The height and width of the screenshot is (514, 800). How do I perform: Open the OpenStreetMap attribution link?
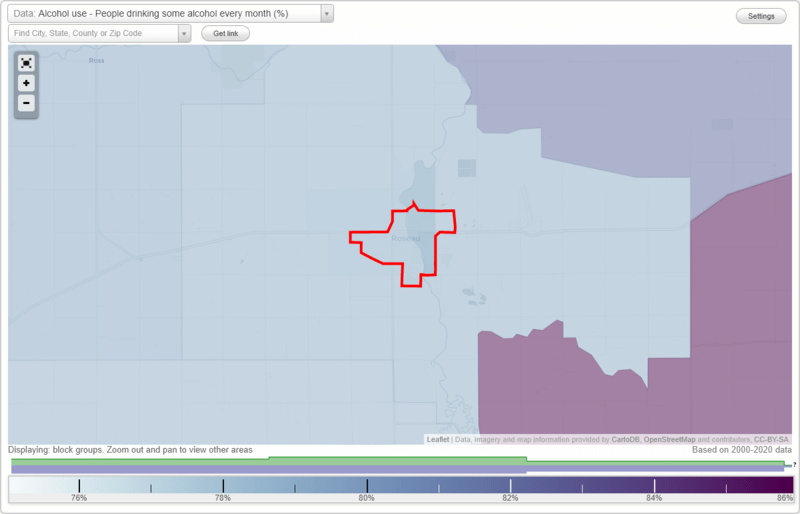click(669, 439)
